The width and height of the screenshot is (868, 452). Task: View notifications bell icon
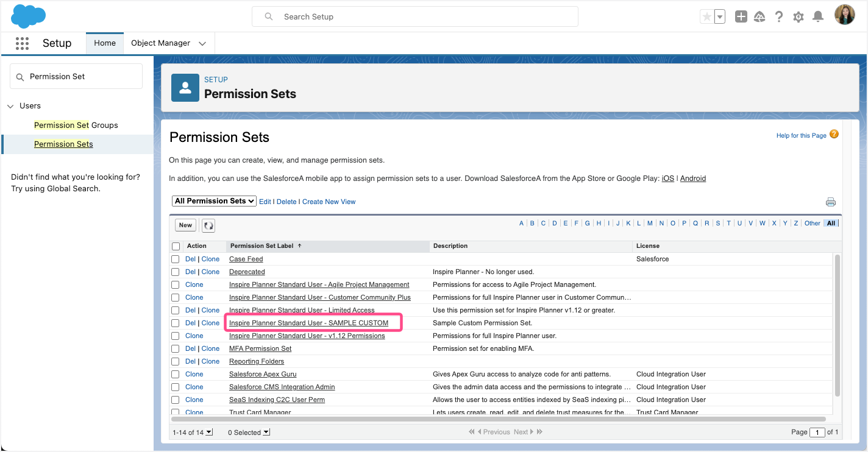tap(818, 17)
